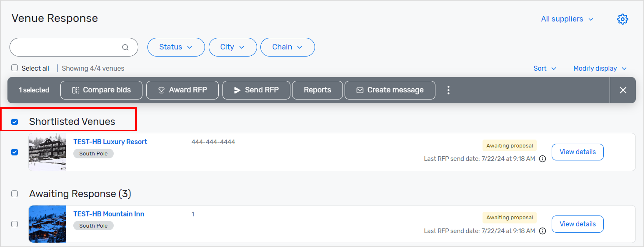Uncheck TEST-HB Luxury Resort checkbox
The width and height of the screenshot is (644, 247).
pos(14,152)
